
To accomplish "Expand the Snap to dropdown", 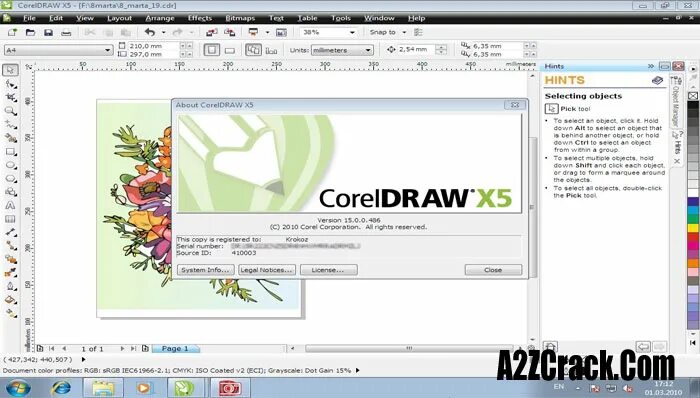I will (404, 33).
